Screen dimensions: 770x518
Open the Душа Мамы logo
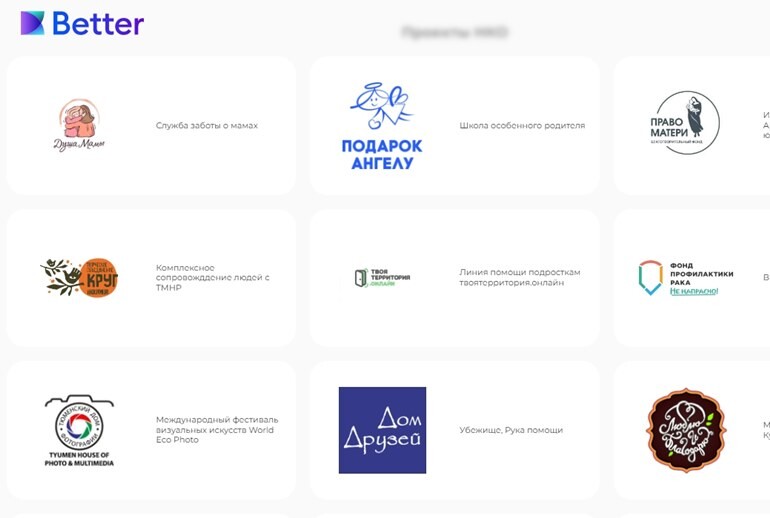click(79, 126)
